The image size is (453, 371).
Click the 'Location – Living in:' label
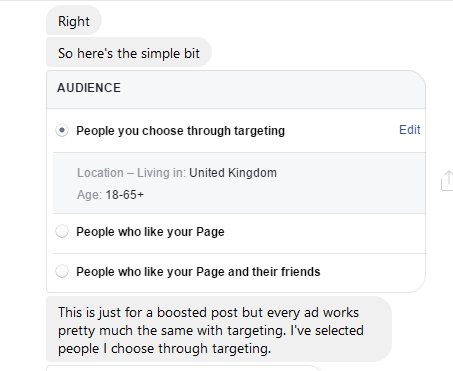tap(131, 173)
